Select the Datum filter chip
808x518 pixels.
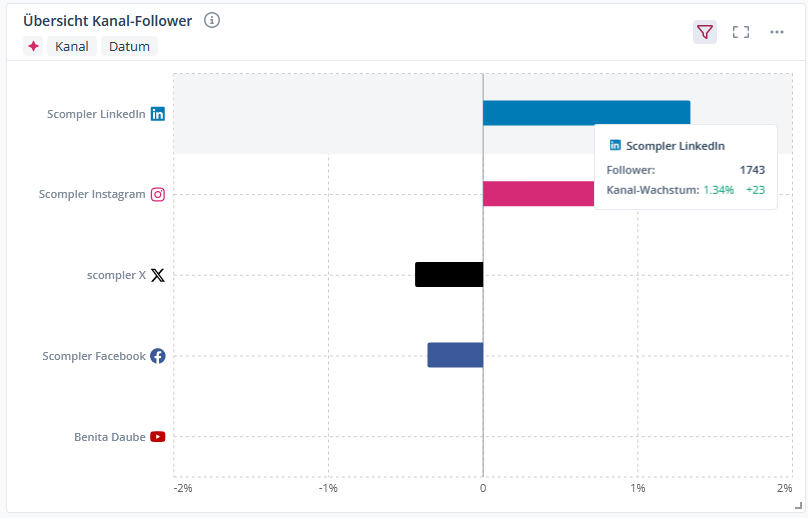click(129, 46)
